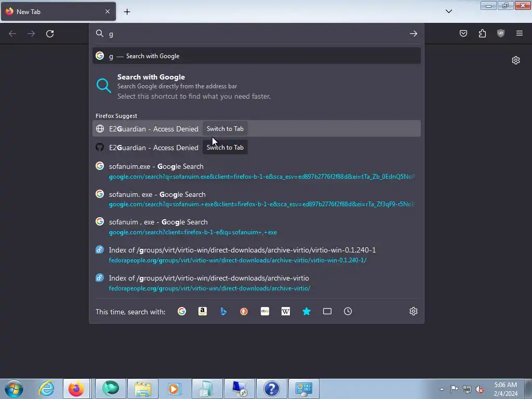Open the uBlock Origin shield icon
The width and height of the screenshot is (532, 399).
[501, 33]
